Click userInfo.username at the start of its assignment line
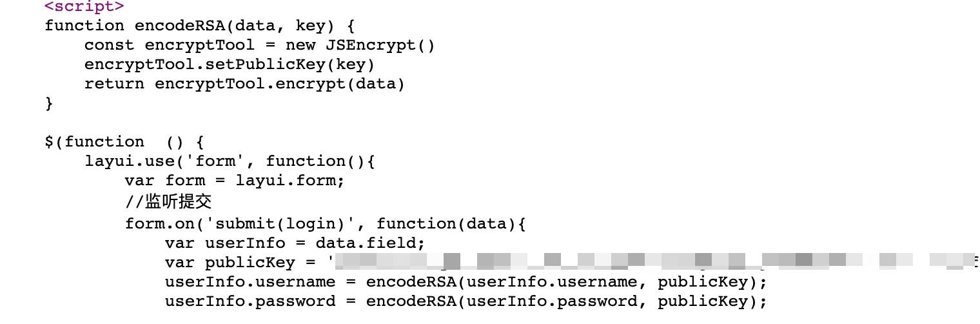This screenshot has height=324, width=980. pyautogui.click(x=250, y=283)
